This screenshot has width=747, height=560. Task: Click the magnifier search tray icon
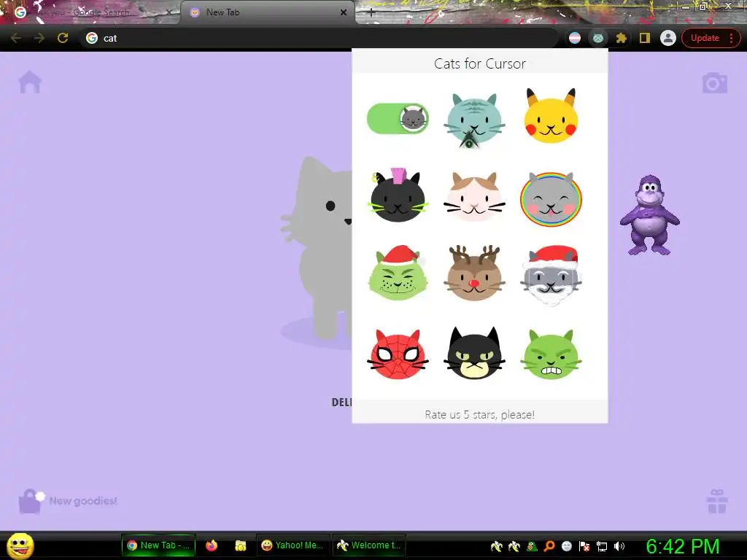coord(549,546)
